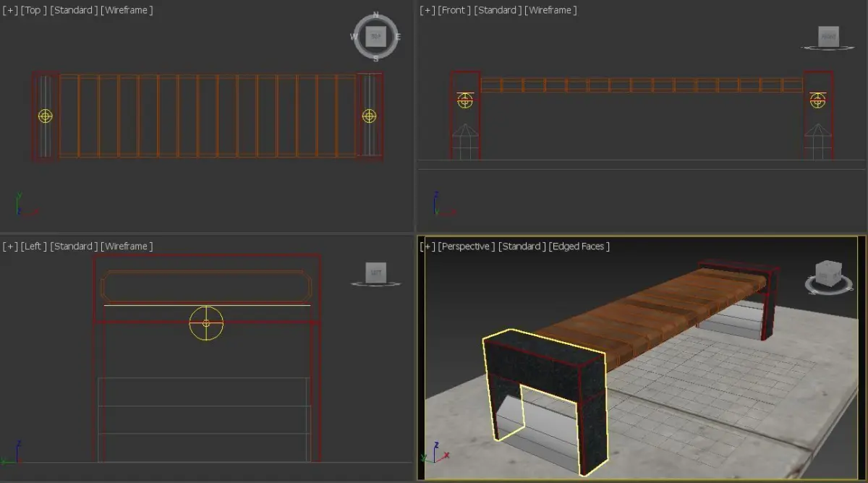Screen dimensions: 868x483
Task: Open Standard menu in Left viewport
Action: [73, 247]
